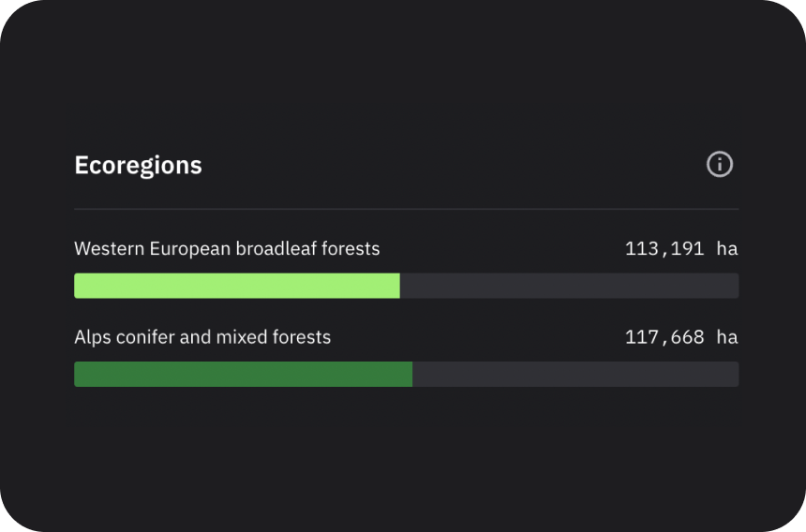Open the Ecoregions info icon

click(x=719, y=165)
